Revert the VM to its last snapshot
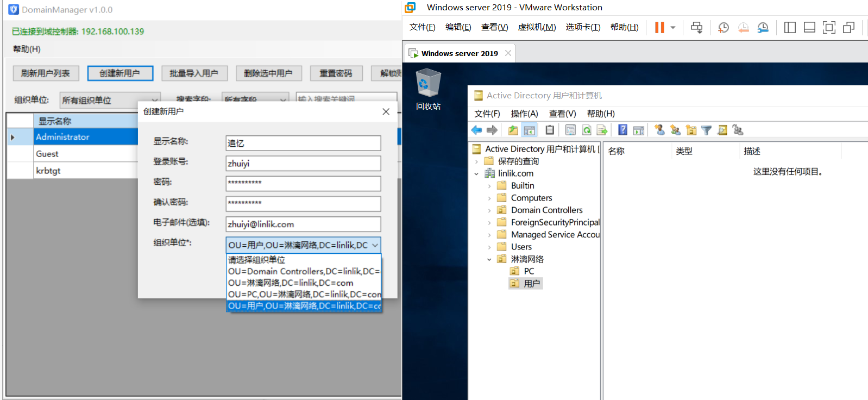Viewport: 868px width, 400px height. [x=743, y=27]
